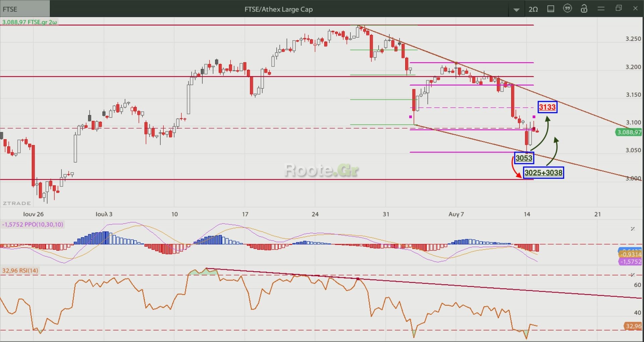Click the FTSE symbol field
Screen dimensions: 644x342
(25, 9)
